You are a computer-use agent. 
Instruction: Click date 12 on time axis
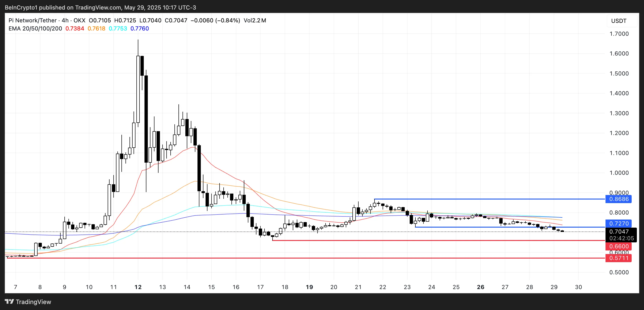pyautogui.click(x=138, y=287)
